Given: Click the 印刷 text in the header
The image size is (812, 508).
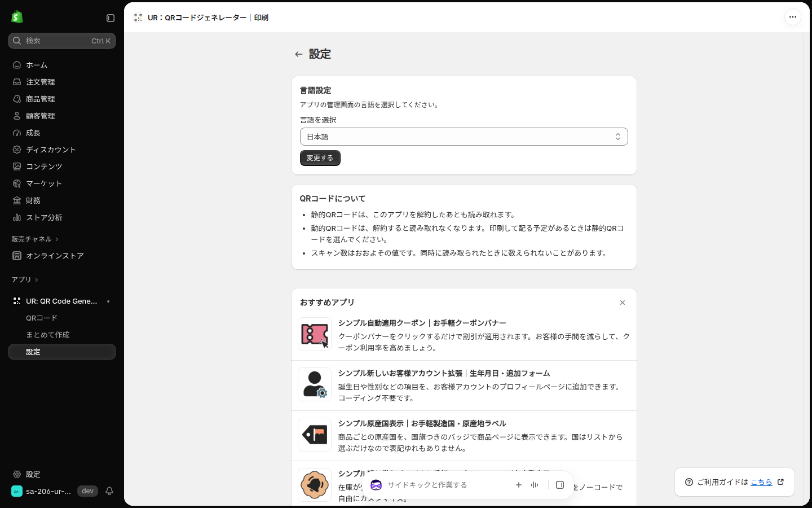Looking at the screenshot, I should click(261, 17).
